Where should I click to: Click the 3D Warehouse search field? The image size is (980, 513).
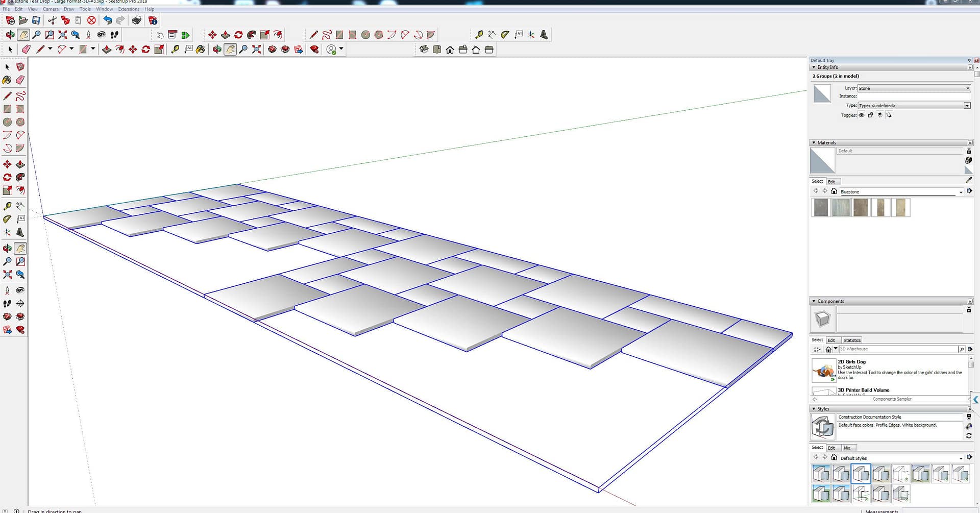[898, 349]
